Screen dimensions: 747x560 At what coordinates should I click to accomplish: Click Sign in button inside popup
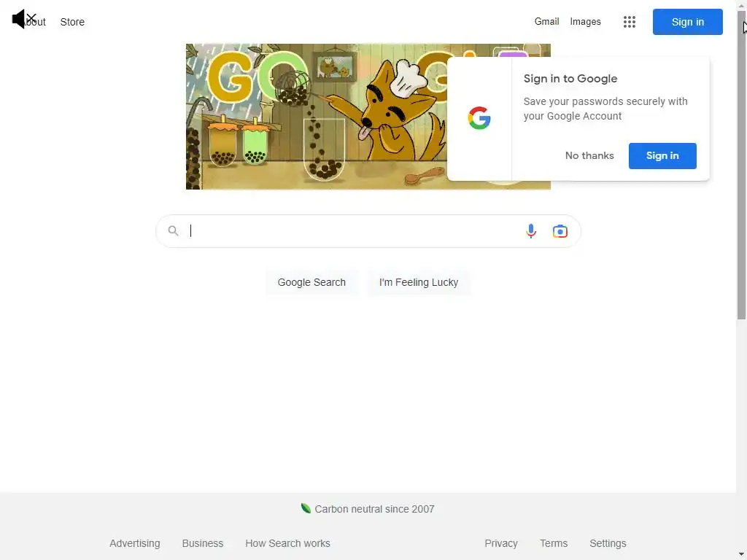click(x=662, y=156)
